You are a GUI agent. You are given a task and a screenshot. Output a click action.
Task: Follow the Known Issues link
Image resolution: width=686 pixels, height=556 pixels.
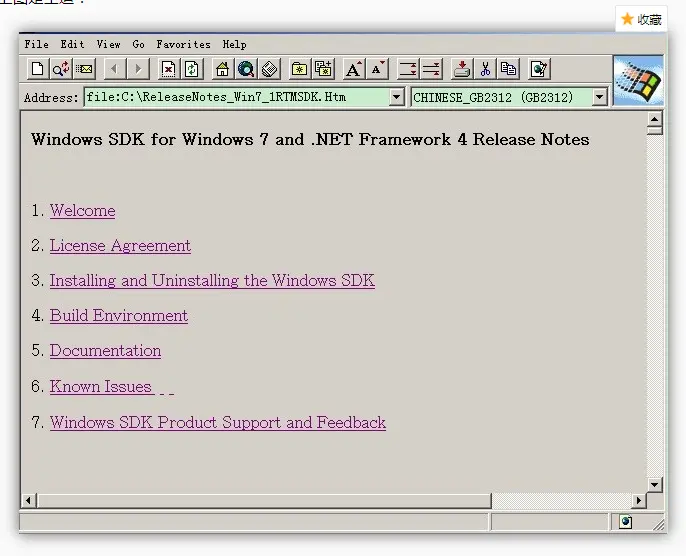coord(101,386)
